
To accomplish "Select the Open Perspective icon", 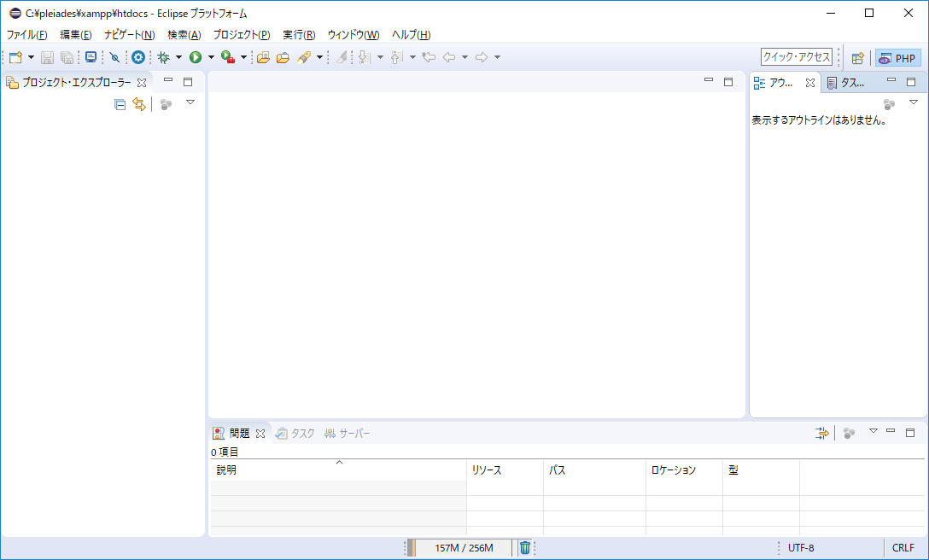I will (x=857, y=56).
